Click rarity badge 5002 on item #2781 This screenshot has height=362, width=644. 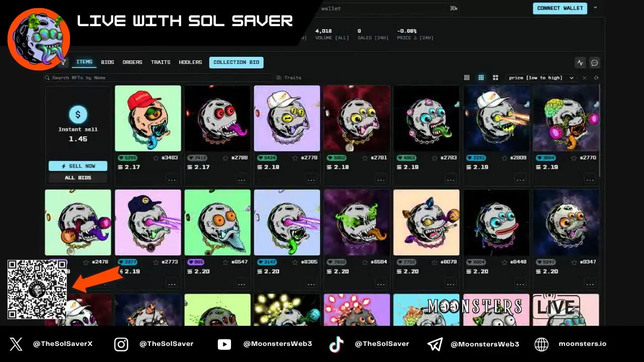click(336, 158)
